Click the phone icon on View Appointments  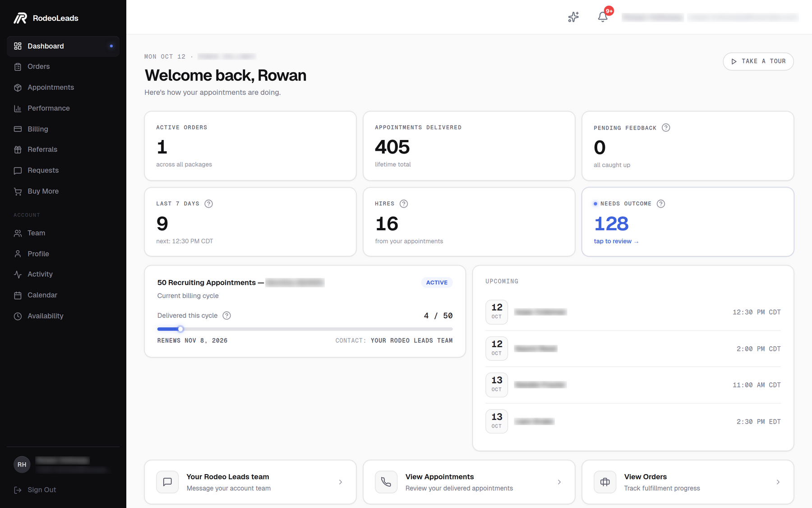(x=386, y=482)
